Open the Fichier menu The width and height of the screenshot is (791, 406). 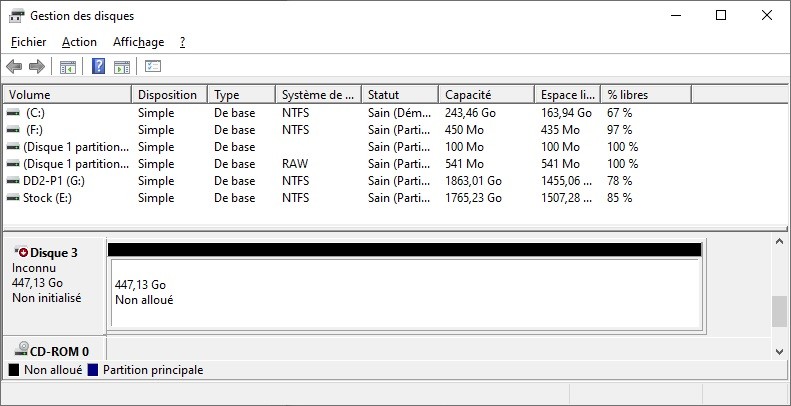(28, 42)
